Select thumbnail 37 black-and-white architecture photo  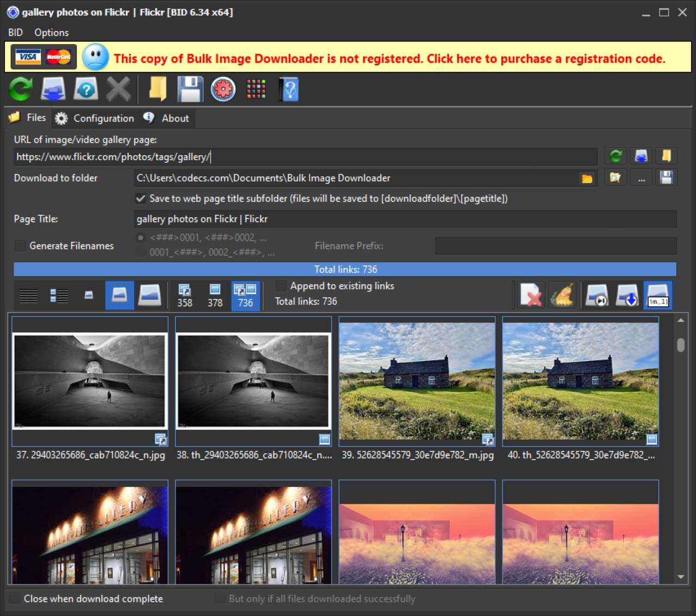click(x=90, y=381)
